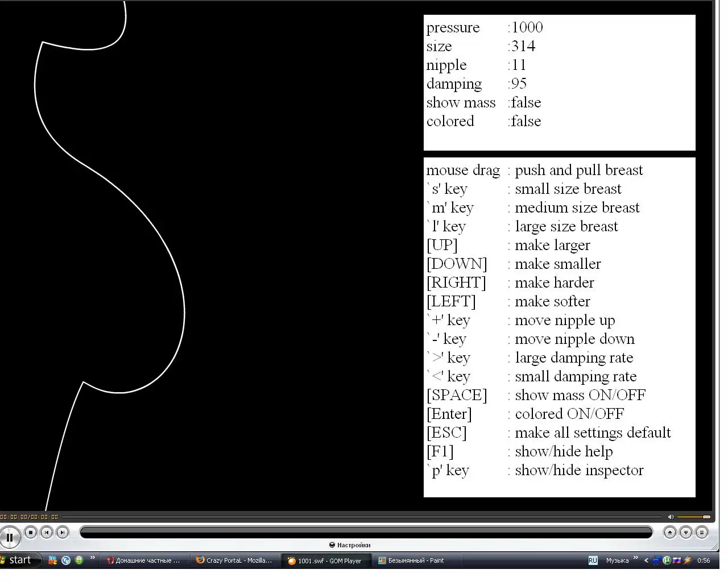728x582 pixels.
Task: Switch to Crazy PortaL Mozilla taskbar window
Action: click(x=234, y=560)
